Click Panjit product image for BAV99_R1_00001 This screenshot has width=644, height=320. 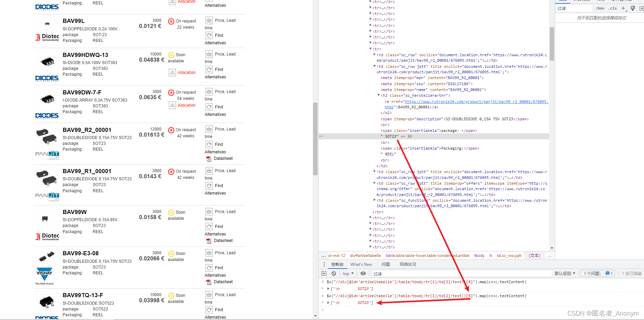pos(47,178)
